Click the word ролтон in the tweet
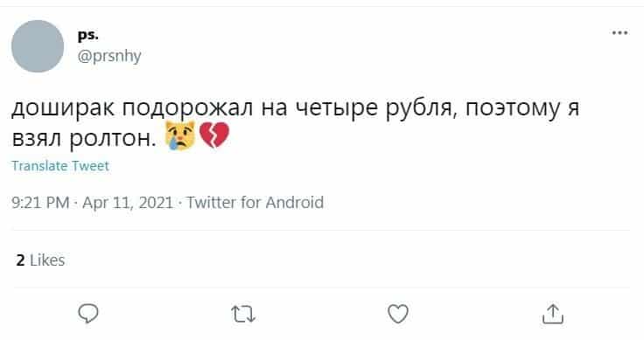 (x=113, y=139)
